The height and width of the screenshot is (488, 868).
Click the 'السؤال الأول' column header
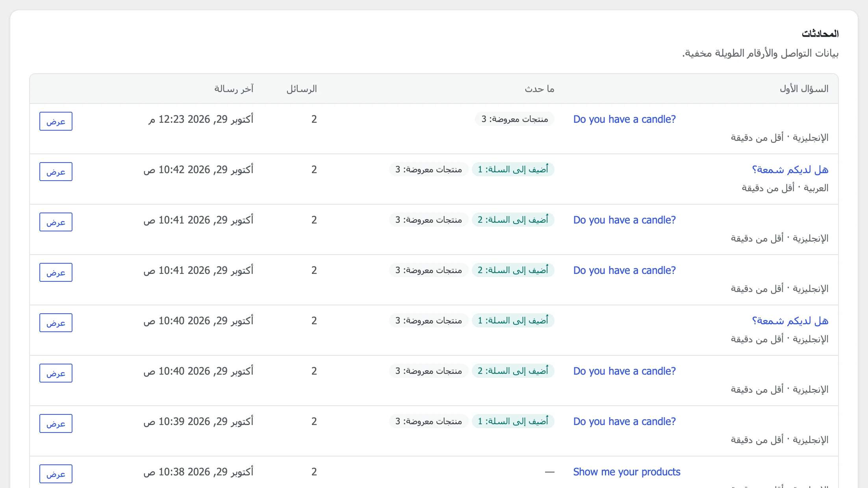[804, 89]
